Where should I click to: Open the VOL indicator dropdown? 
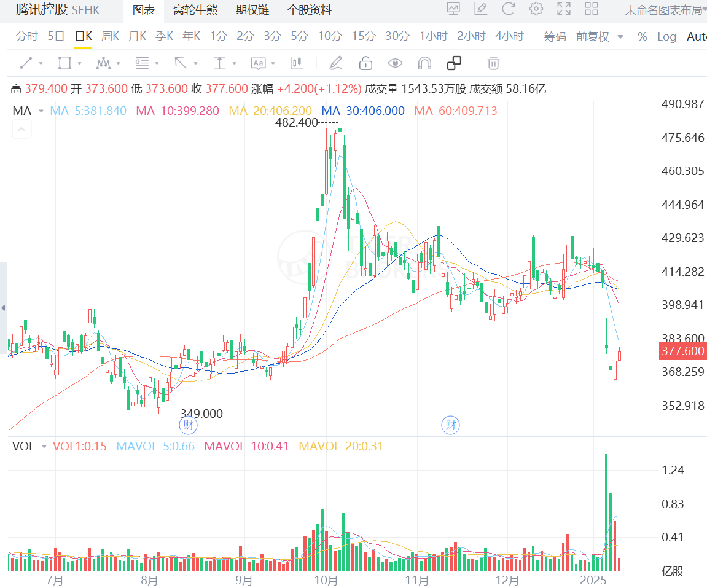tap(44, 447)
